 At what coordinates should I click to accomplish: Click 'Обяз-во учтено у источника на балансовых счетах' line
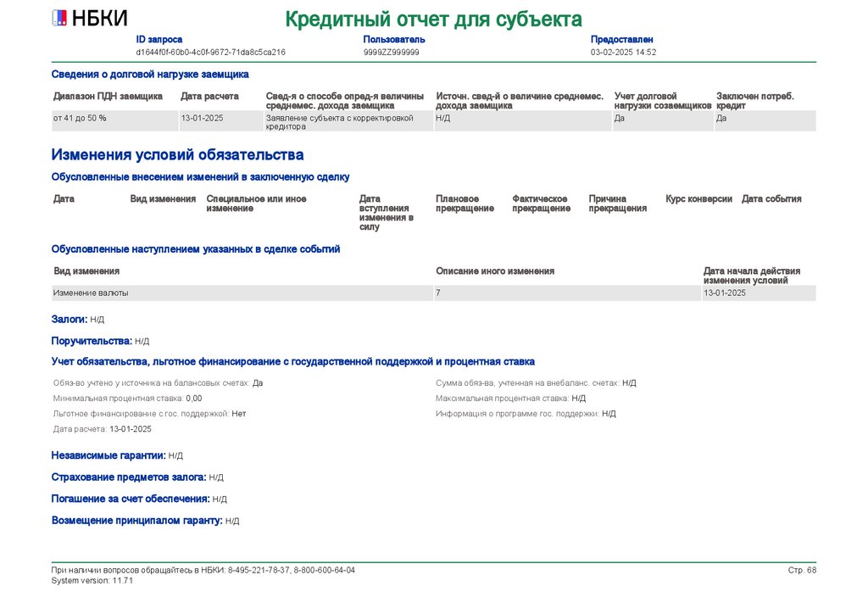pos(158,383)
